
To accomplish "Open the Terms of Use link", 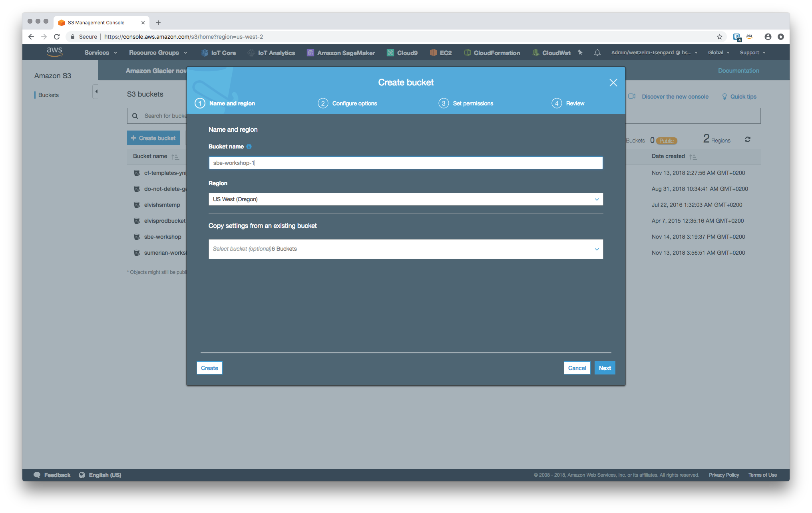I will (762, 475).
